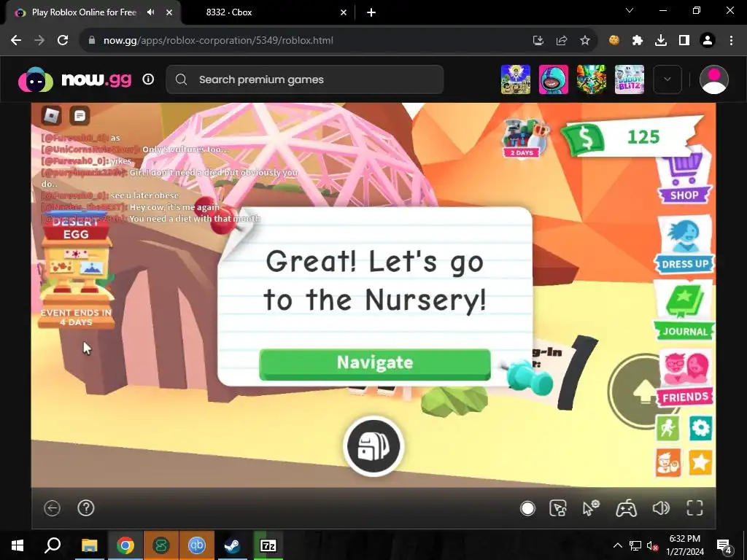Open the taskbar clock showing 6:32 PM
747x560 pixels.
[684, 545]
